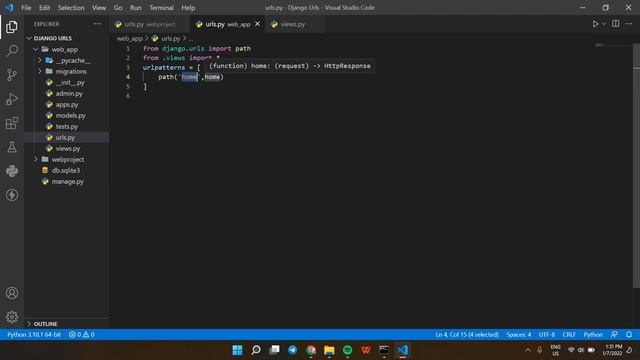Viewport: 640px width, 360px height.
Task: Open Chrome from the taskbar
Action: click(x=311, y=350)
